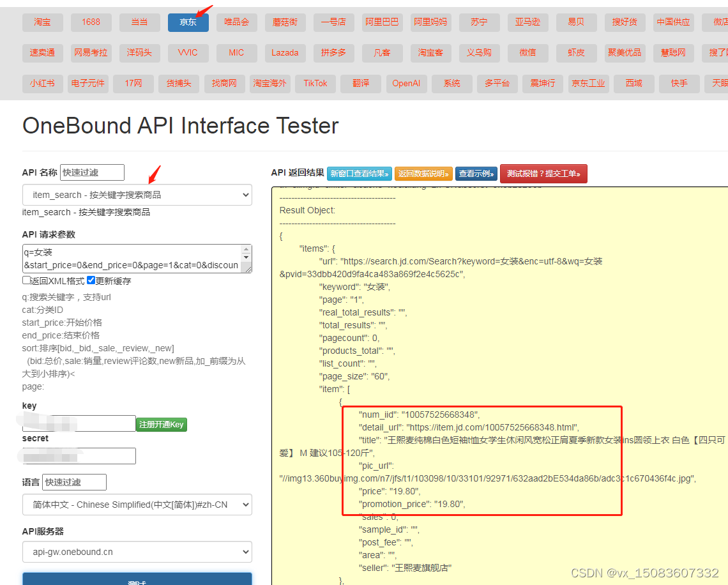This screenshot has height=585, width=728.
Task: Choose the 聚美优品 platform tab
Action: point(625,53)
